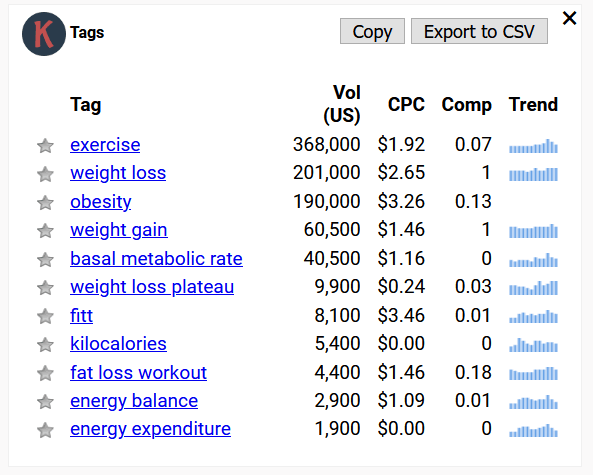Viewport: 593px width, 475px height.
Task: Open the weight loss plateau link
Action: [x=152, y=287]
